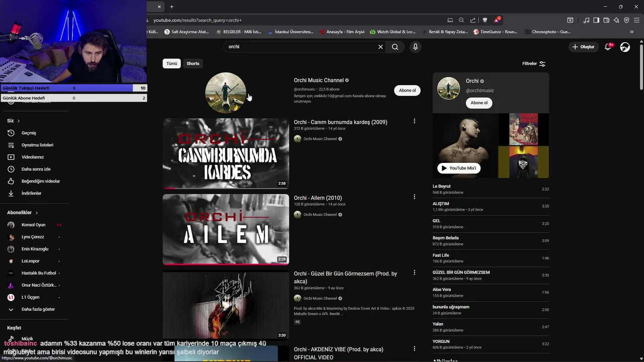The image size is (644, 362).
Task: Play Le Beyrut in the track list
Action: point(491,189)
